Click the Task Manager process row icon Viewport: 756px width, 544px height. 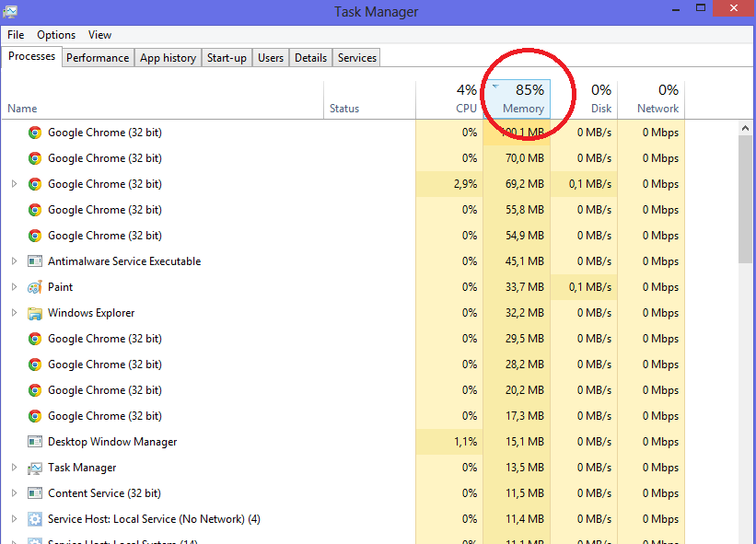35,468
